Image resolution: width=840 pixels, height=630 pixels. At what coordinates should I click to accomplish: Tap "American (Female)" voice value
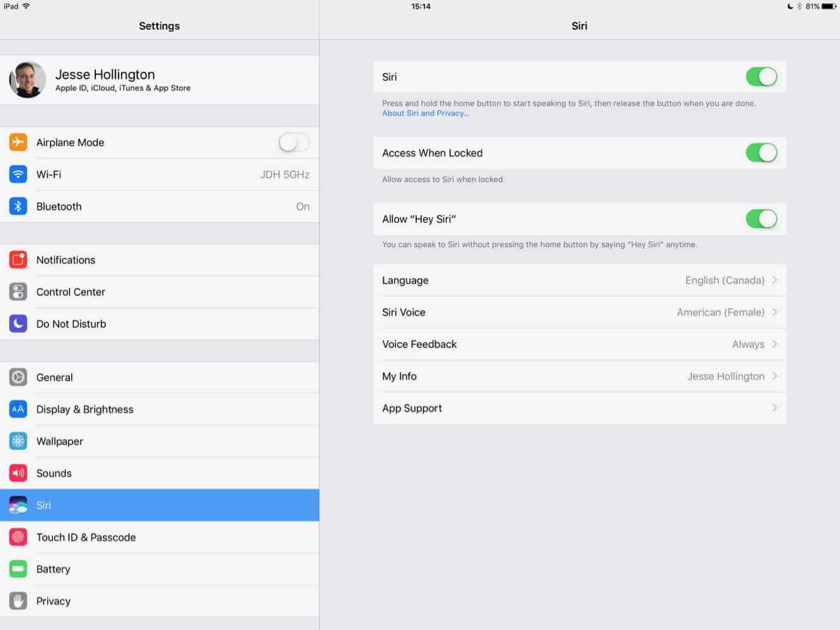(720, 312)
